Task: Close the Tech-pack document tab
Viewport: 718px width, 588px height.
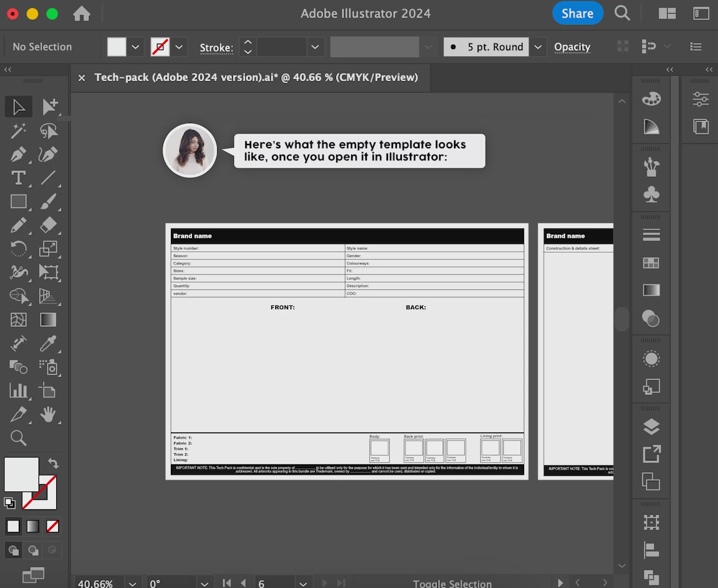Action: coord(82,78)
